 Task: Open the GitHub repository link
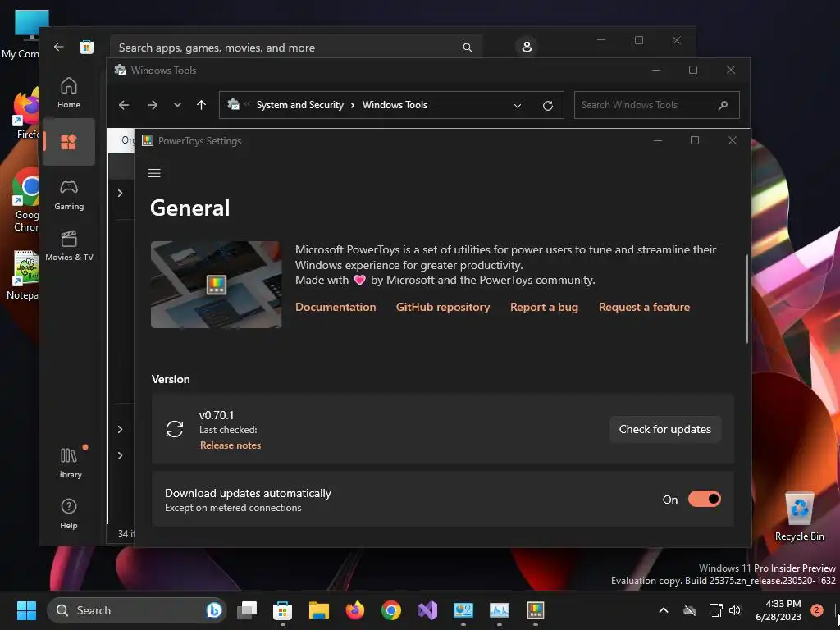[x=442, y=307]
